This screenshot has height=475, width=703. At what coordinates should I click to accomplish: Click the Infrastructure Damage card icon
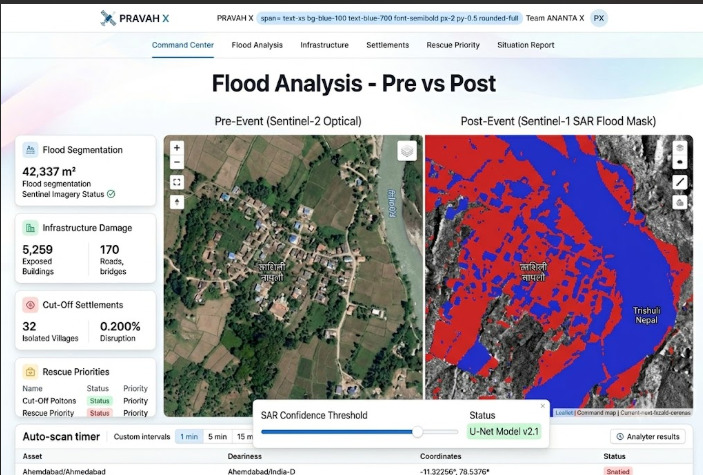coord(30,228)
